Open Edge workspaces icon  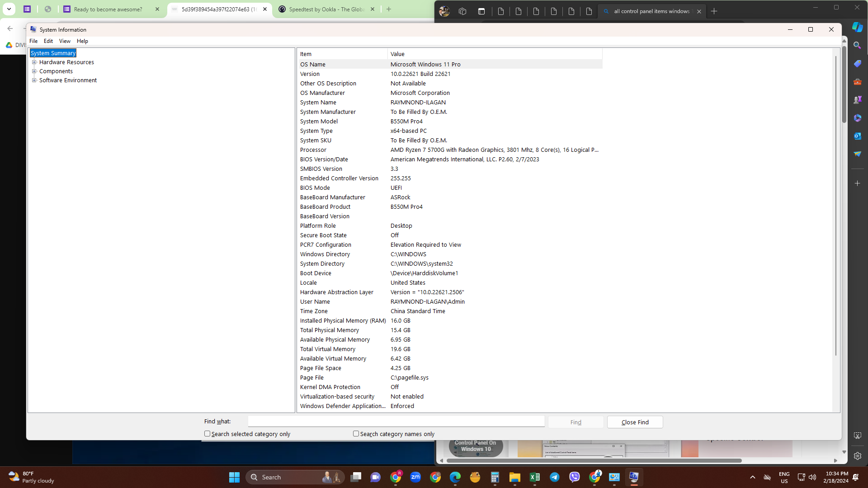pyautogui.click(x=462, y=11)
